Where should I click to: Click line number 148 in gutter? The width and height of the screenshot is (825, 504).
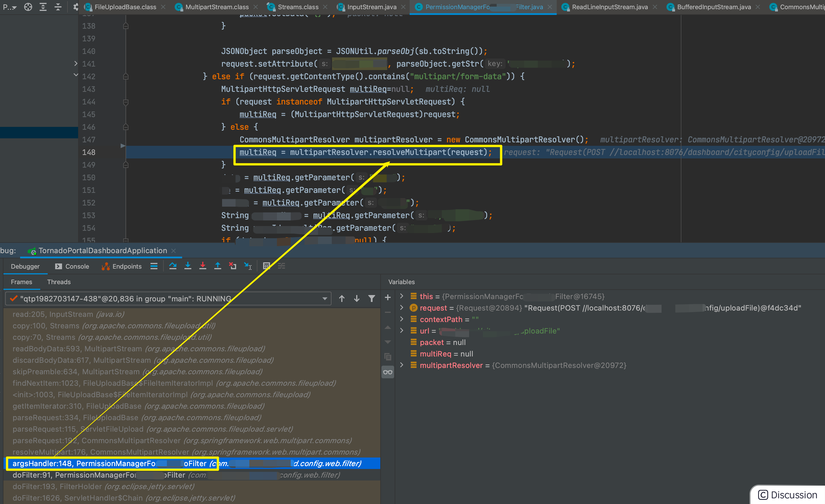click(x=89, y=152)
